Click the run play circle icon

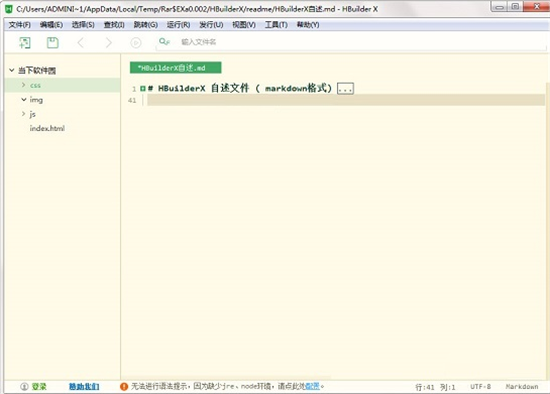(136, 43)
